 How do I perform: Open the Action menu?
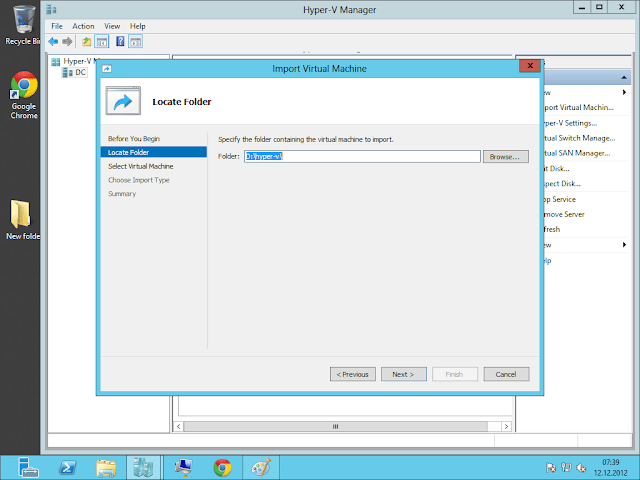[x=84, y=26]
